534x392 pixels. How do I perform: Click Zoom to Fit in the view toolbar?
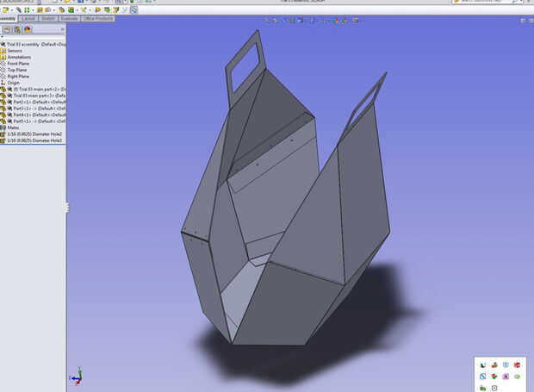[267, 21]
